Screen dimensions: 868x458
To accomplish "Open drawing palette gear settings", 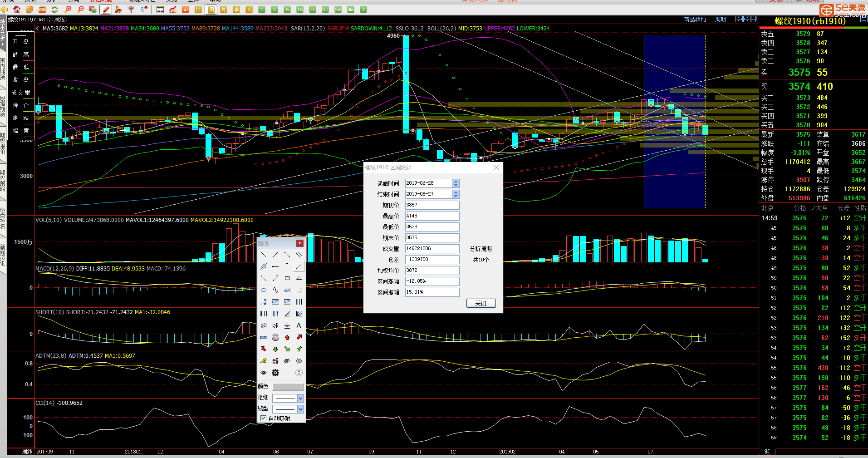I will [x=275, y=373].
